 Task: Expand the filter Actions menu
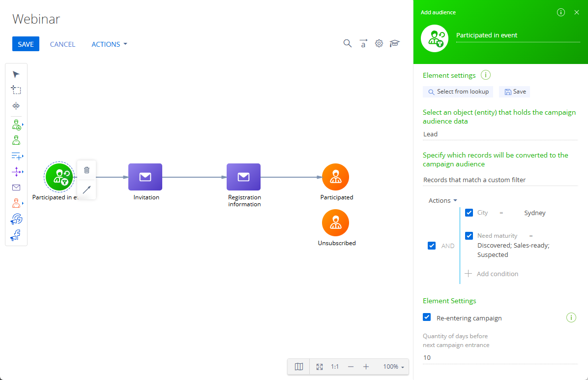[x=443, y=200]
